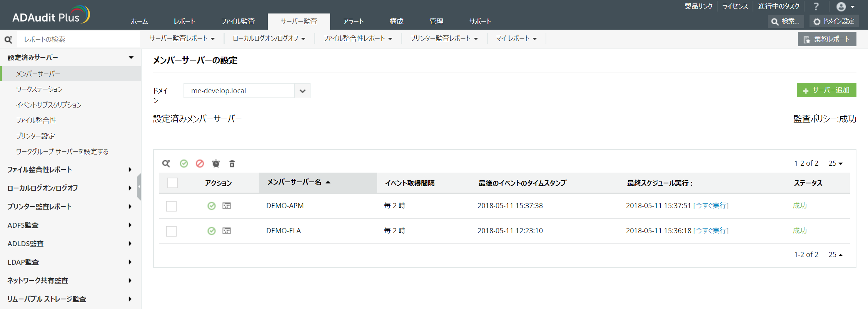The height and width of the screenshot is (309, 868).
Task: Click 今すぐ実行 link for DEMO-APM
Action: pyautogui.click(x=711, y=206)
